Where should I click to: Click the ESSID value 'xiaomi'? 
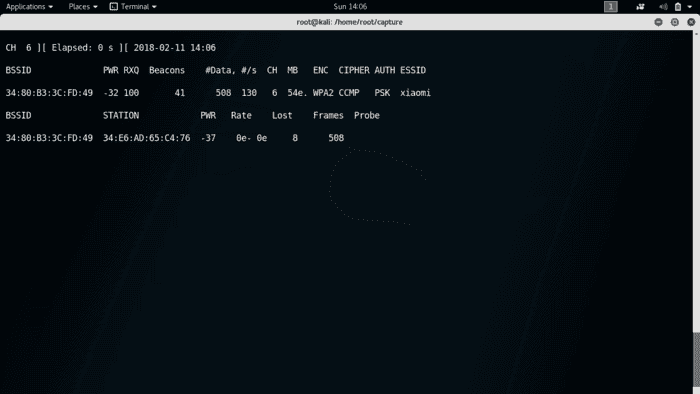[x=415, y=93]
